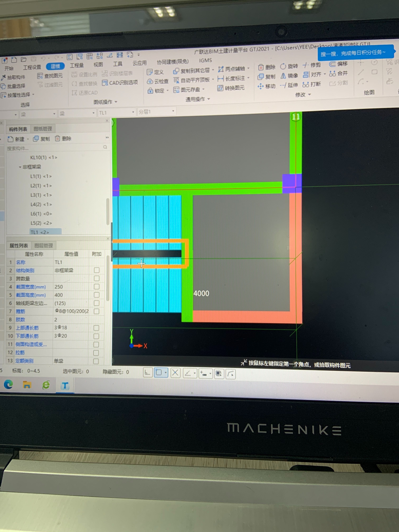Open the 按属性选择 dropdown arrow

[x=33, y=94]
